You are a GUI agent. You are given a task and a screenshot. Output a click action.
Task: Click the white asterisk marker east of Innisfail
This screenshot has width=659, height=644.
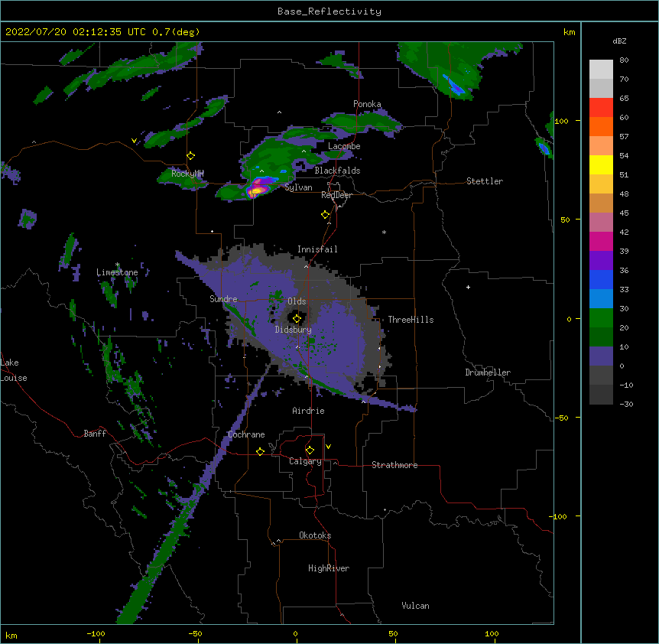tap(384, 232)
